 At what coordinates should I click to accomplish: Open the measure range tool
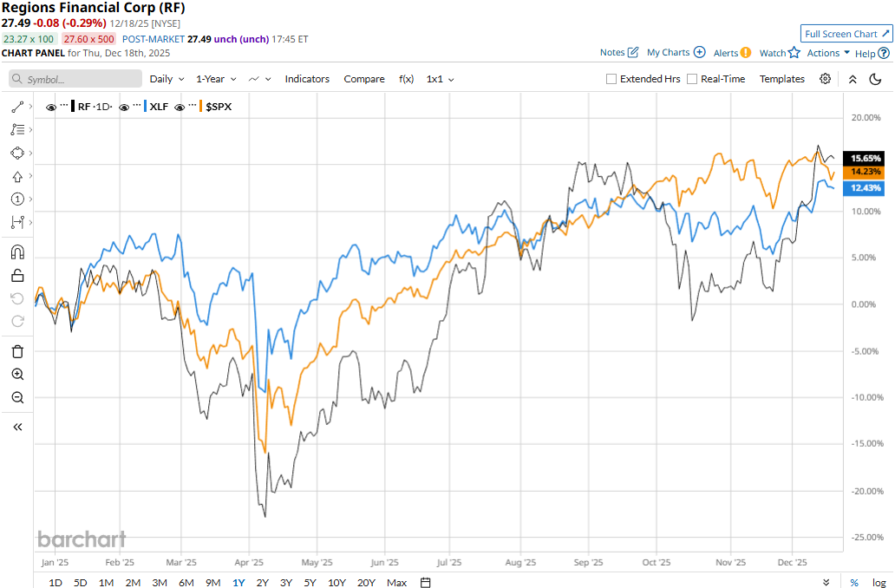pyautogui.click(x=17, y=222)
